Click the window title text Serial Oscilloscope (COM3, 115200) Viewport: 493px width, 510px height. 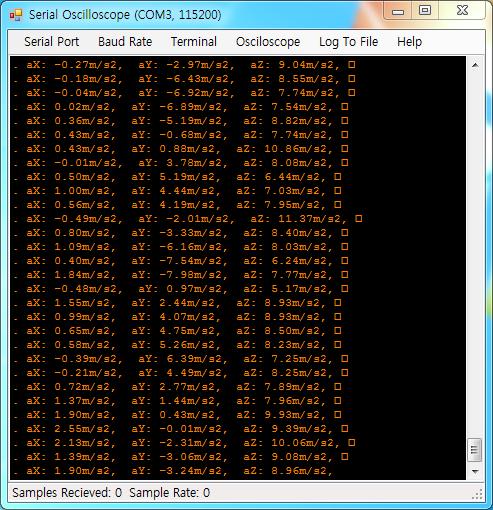(x=125, y=15)
